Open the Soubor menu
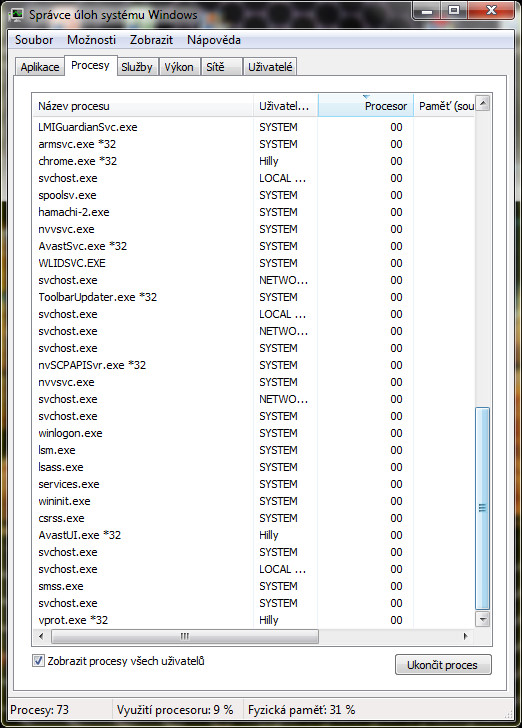Screen dimensions: 522x728 click(34, 40)
